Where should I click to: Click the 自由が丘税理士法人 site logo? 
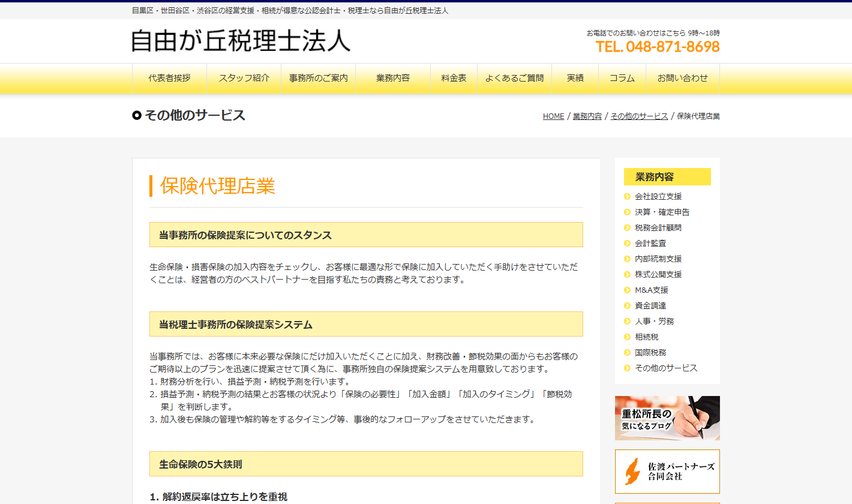tap(241, 41)
